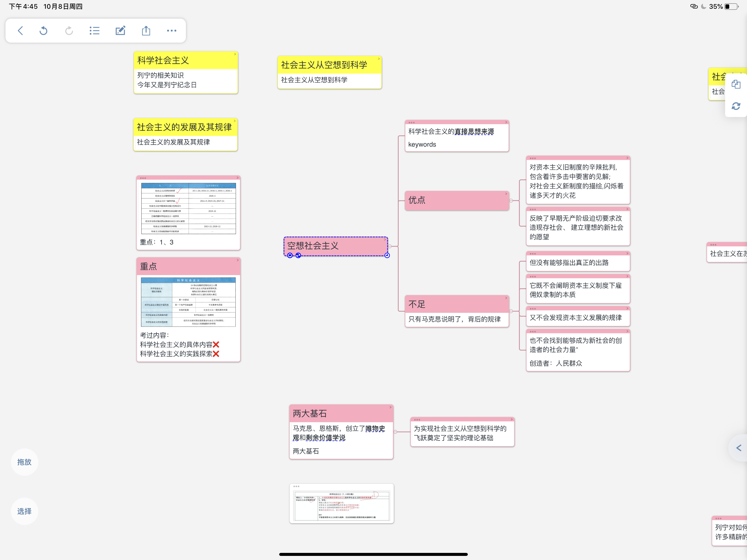The height and width of the screenshot is (560, 747).
Task: Click text 创造者：人民群众
Action: click(x=556, y=363)
